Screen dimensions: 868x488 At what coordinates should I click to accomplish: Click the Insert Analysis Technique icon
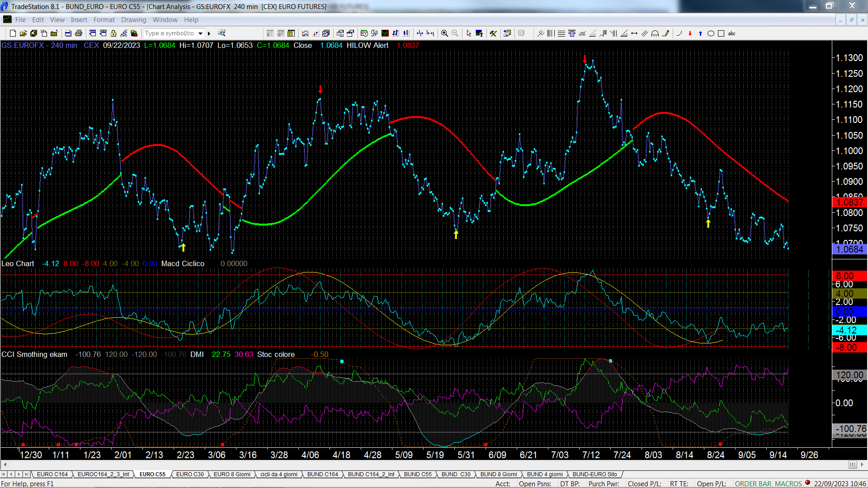pos(305,33)
